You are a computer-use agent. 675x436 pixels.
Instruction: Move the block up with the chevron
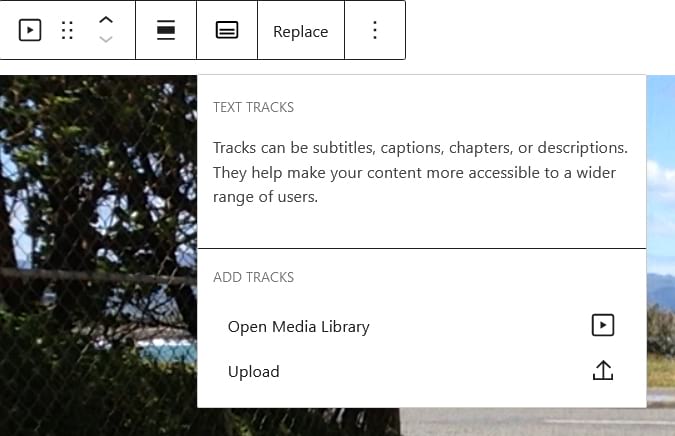pyautogui.click(x=105, y=20)
